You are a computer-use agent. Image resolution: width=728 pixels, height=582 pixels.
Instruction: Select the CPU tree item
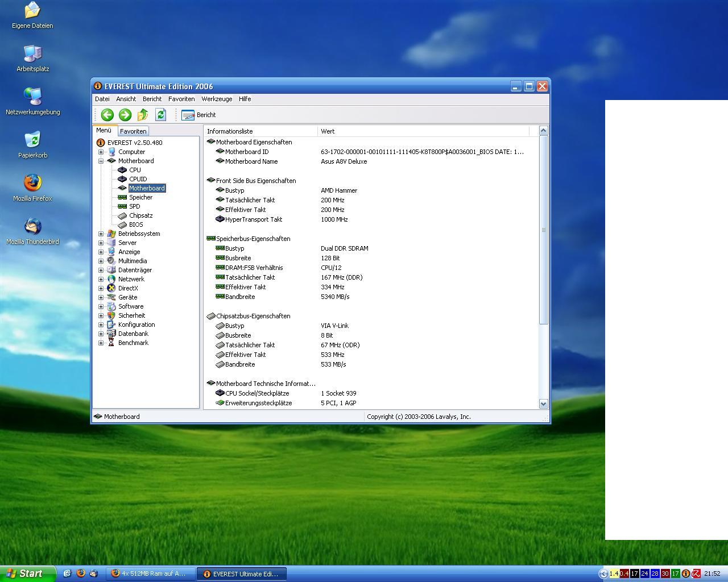click(x=135, y=170)
